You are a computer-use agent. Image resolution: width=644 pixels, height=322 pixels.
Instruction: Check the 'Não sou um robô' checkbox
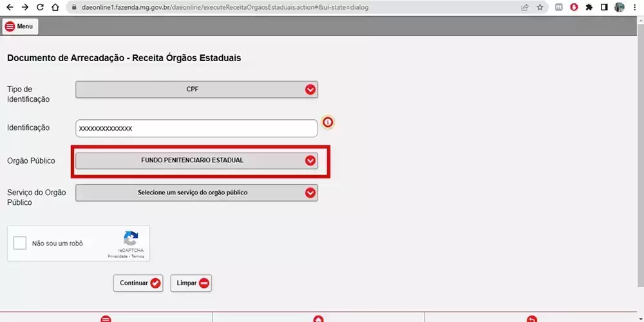coord(20,243)
